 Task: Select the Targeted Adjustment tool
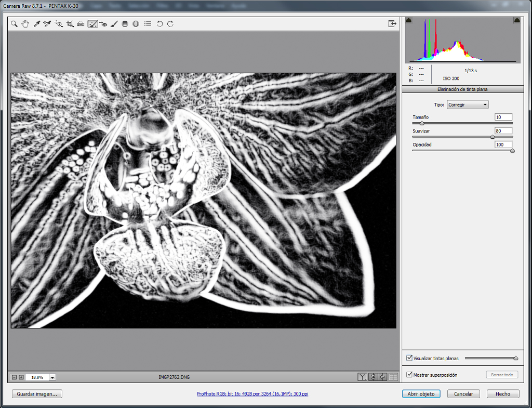tap(58, 24)
